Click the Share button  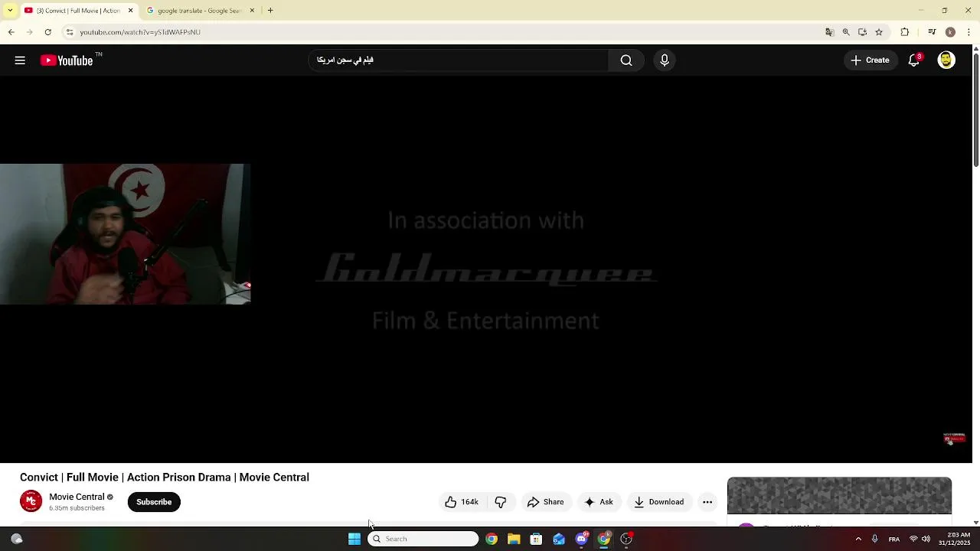pos(546,502)
